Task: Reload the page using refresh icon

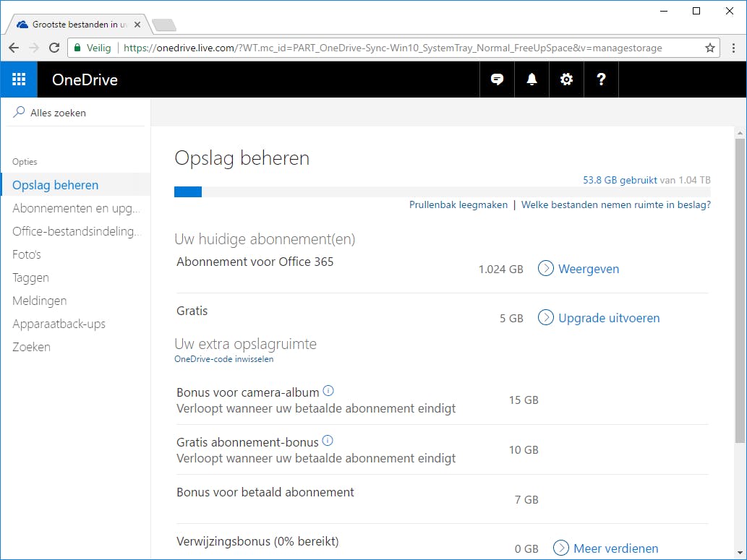Action: point(54,48)
